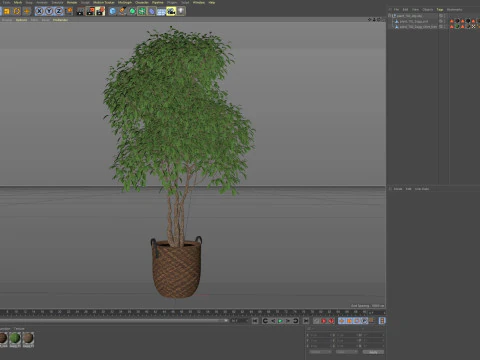
Task: Toggle Position keyframe recording icon
Action: coord(342,321)
